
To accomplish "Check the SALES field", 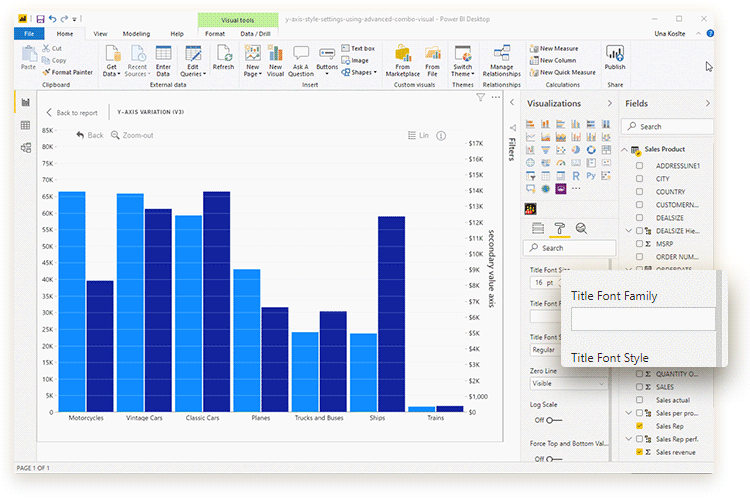I will (x=639, y=387).
